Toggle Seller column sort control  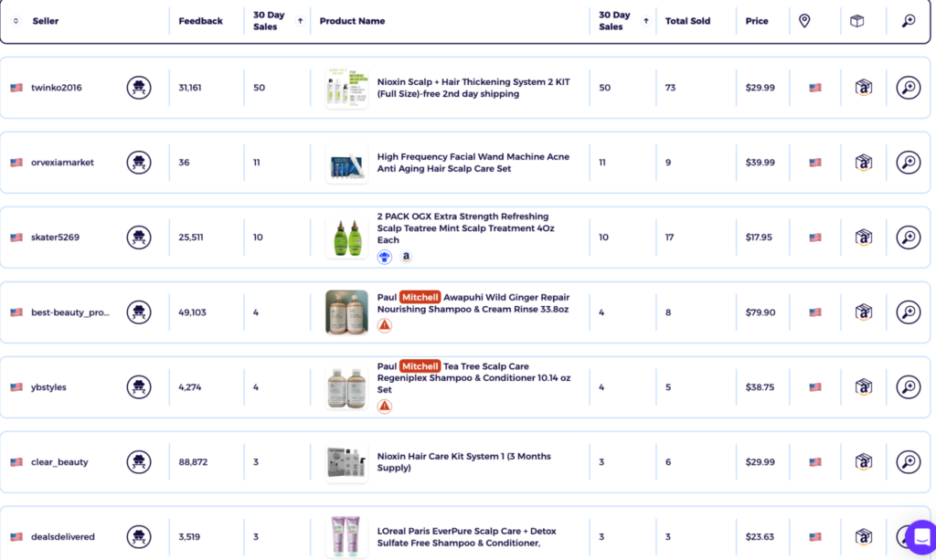[x=16, y=21]
